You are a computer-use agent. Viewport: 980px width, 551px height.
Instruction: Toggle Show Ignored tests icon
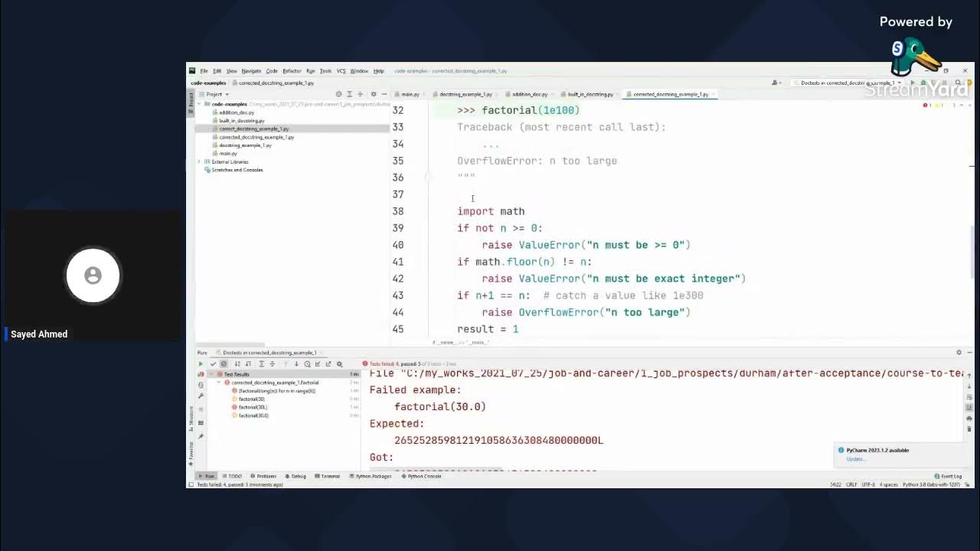point(224,364)
